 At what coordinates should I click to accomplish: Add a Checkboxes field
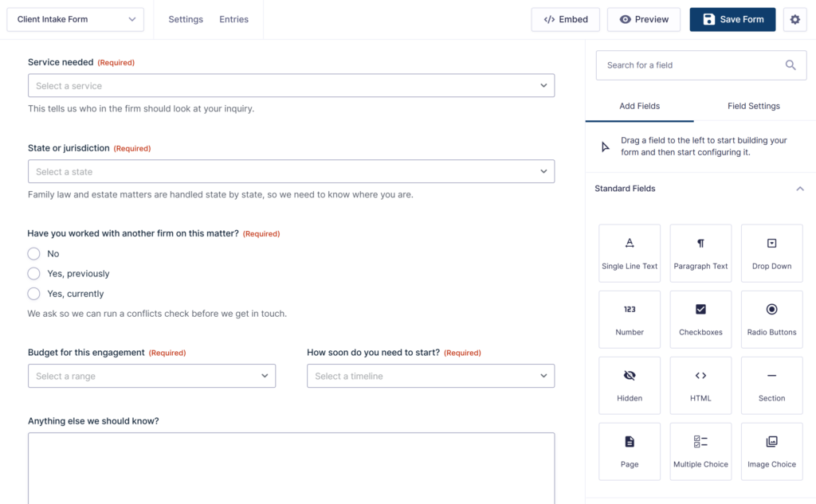[700, 319]
